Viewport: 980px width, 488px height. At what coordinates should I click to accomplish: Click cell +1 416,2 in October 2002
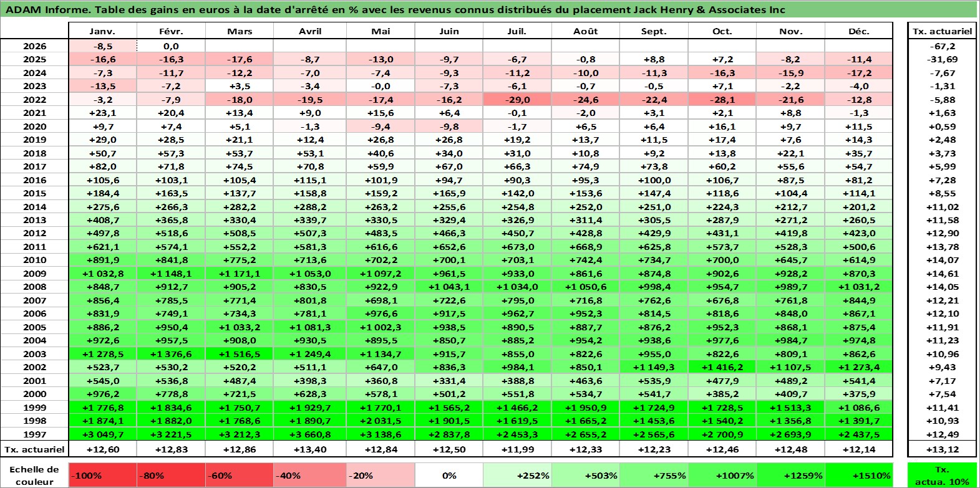point(722,367)
